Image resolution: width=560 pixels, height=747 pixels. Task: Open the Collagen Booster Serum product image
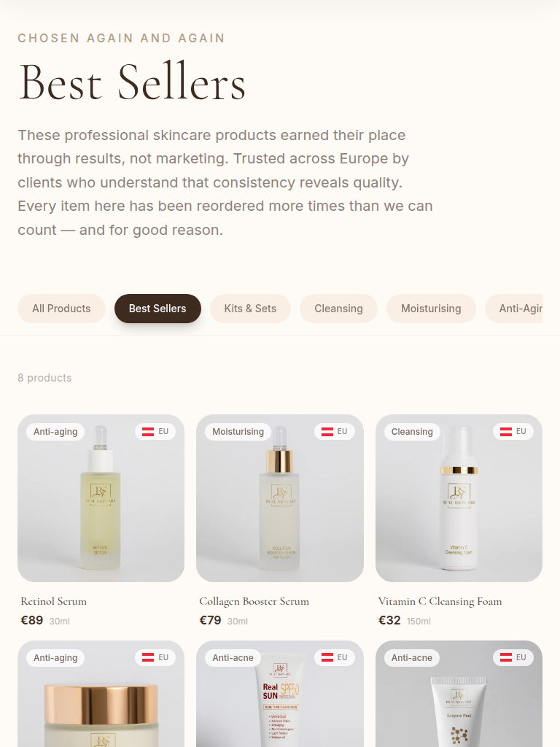pyautogui.click(x=280, y=498)
